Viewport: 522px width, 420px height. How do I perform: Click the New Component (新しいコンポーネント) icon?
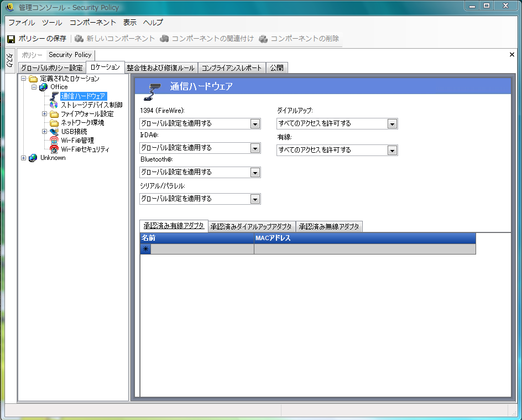[x=79, y=39]
